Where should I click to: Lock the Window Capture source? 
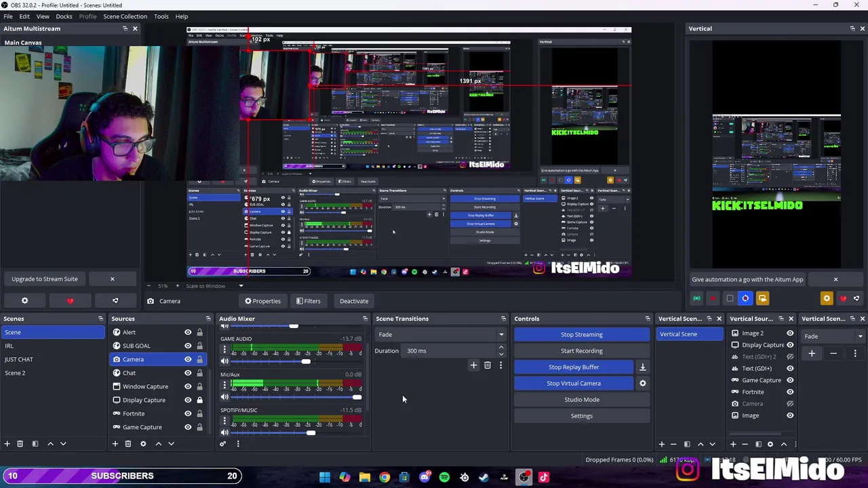pos(199,386)
